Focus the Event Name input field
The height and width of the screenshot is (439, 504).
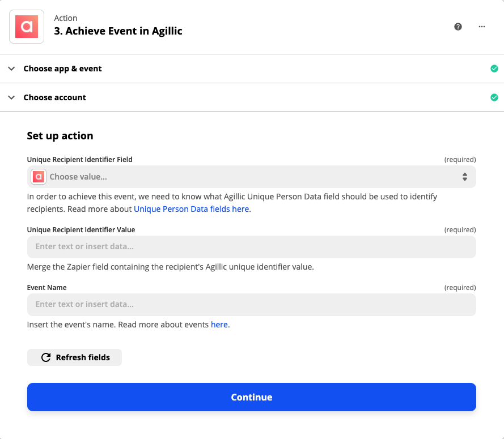pyautogui.click(x=251, y=304)
